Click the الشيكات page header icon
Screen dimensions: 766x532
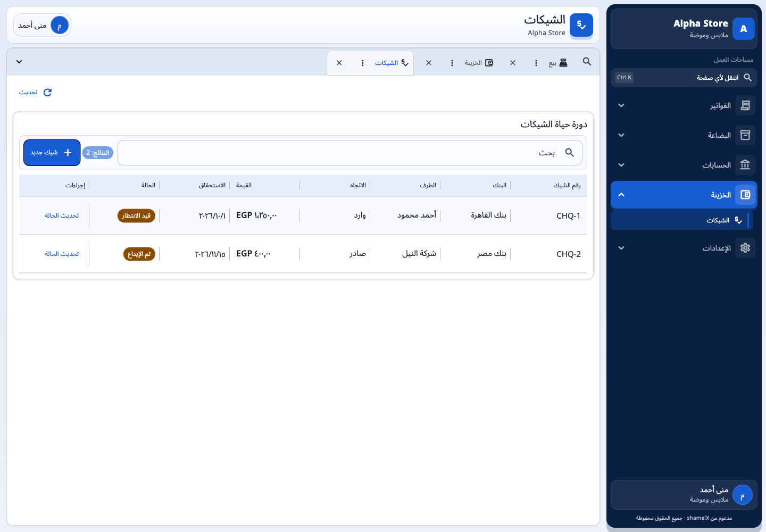(581, 25)
